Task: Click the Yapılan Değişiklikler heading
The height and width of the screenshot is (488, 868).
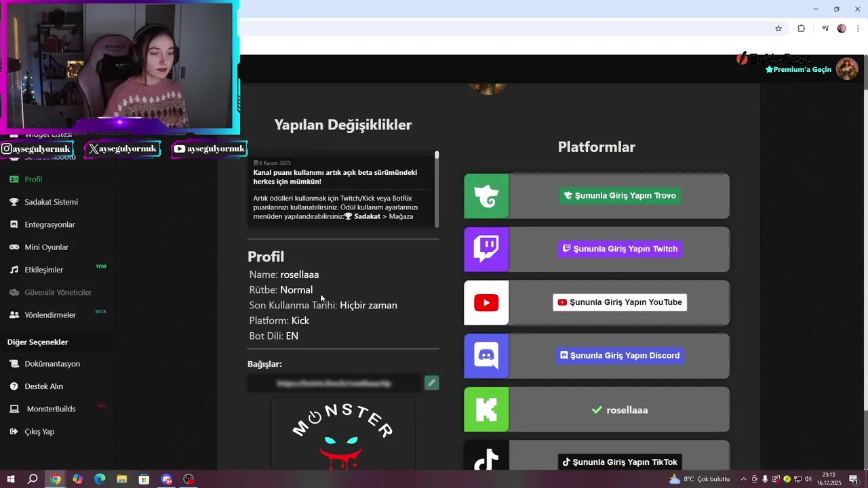Action: click(x=343, y=125)
